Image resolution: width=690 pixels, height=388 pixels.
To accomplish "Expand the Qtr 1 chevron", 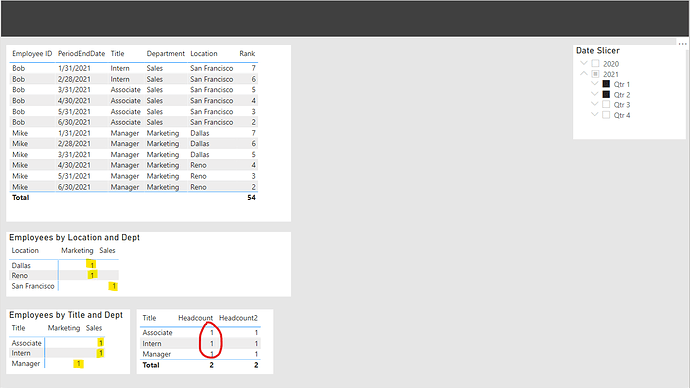I will tap(595, 84).
